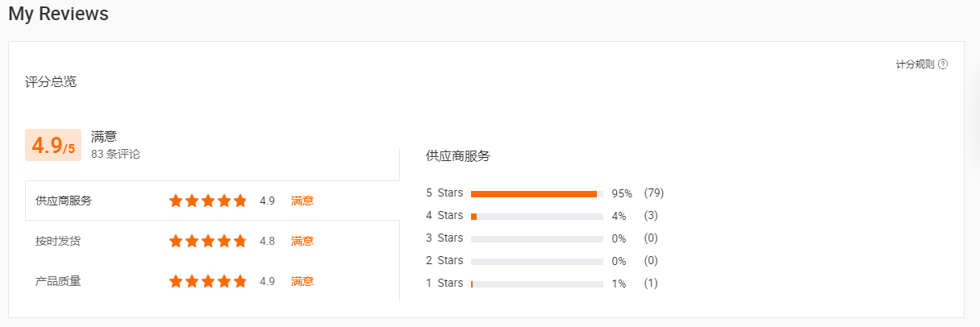Click the 供应商服务 five-star rating icons

(207, 201)
